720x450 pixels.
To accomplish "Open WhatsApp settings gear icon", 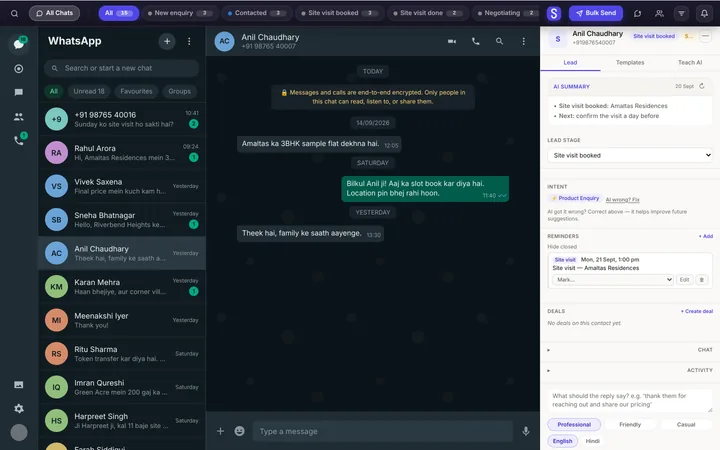I will pos(19,408).
